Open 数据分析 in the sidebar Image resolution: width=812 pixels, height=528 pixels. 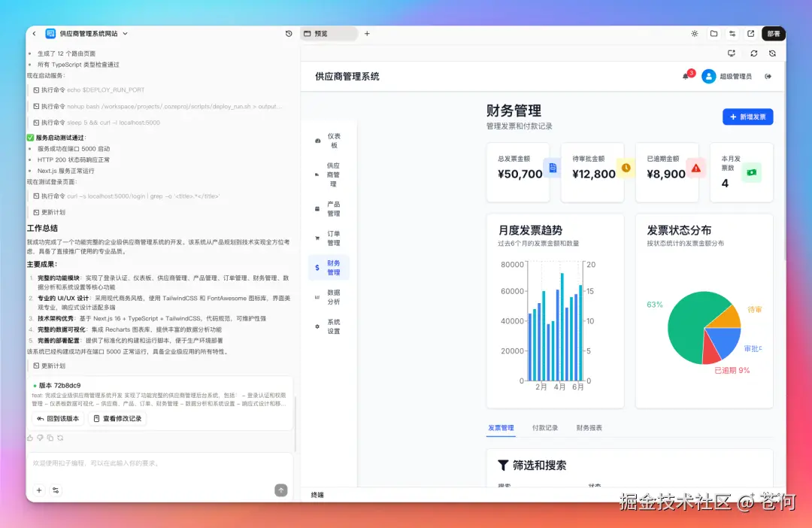point(329,297)
